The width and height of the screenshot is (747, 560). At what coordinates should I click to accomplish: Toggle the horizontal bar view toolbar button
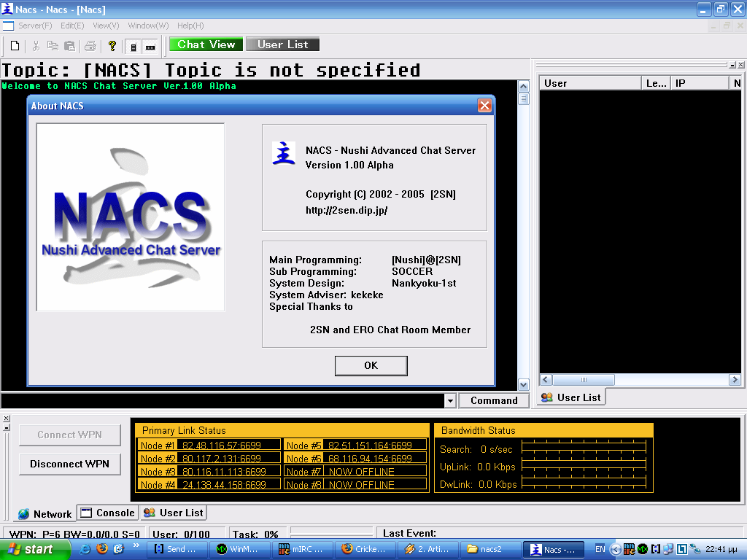[150, 47]
